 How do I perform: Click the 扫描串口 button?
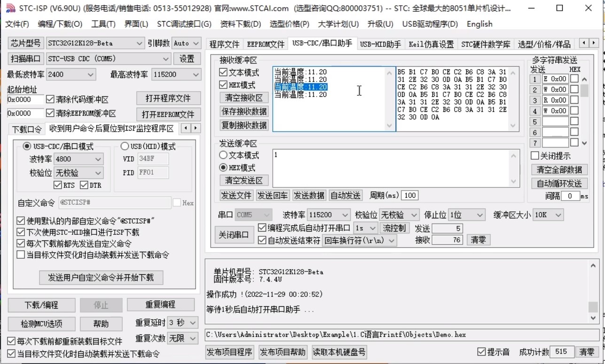[26, 59]
